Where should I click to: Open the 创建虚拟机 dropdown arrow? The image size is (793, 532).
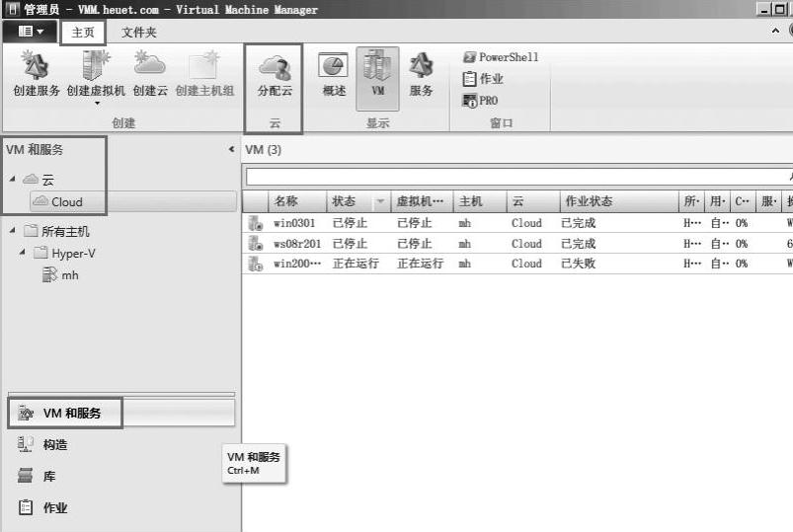[97, 103]
